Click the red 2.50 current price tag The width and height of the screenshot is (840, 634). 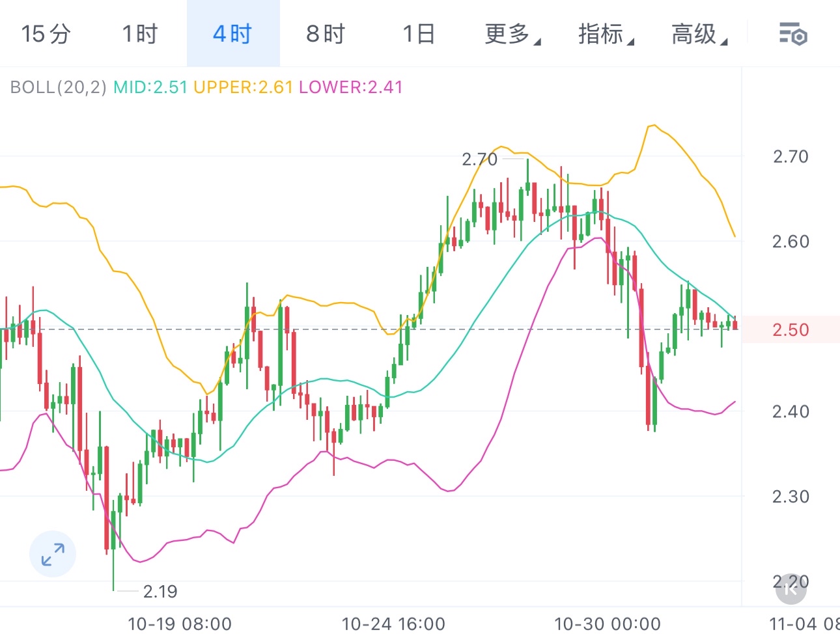coord(790,330)
